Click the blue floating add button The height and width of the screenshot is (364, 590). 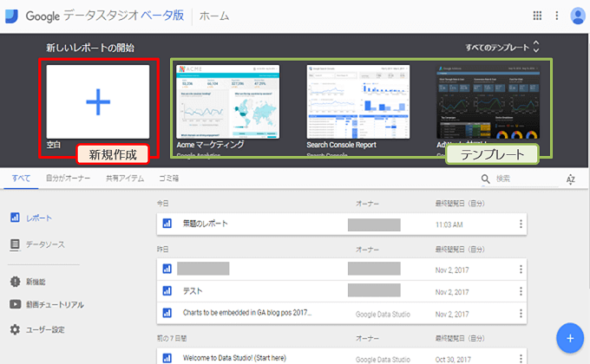click(x=570, y=338)
